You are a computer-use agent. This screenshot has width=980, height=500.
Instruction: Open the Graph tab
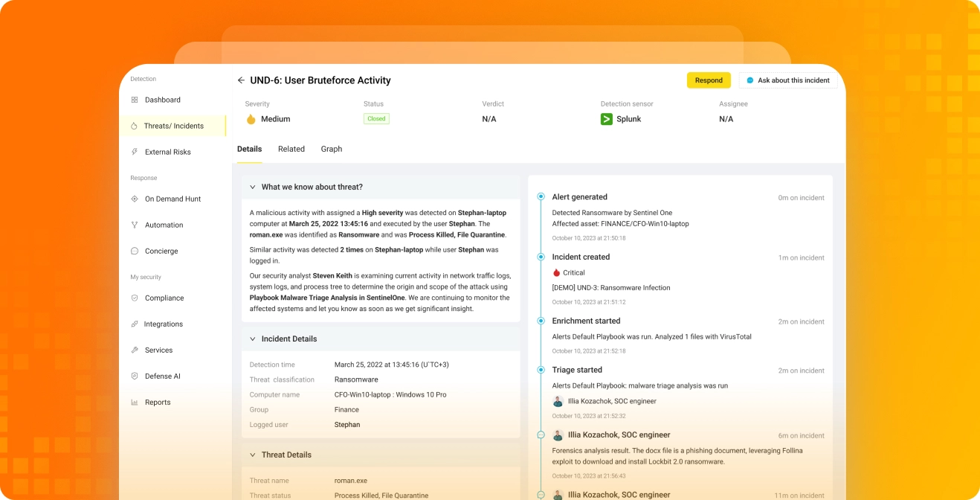[332, 149]
